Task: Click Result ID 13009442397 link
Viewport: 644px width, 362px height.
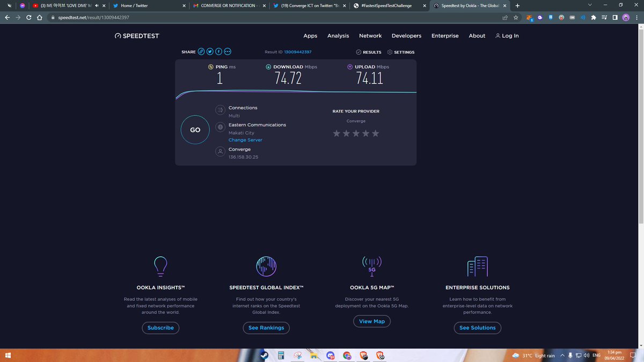Action: click(x=298, y=52)
